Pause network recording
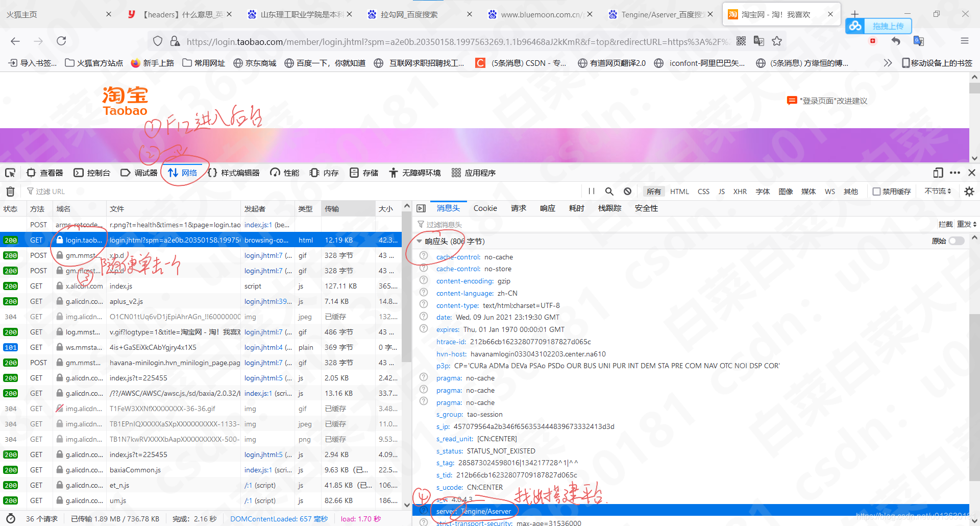Image resolution: width=980 pixels, height=526 pixels. [x=592, y=191]
